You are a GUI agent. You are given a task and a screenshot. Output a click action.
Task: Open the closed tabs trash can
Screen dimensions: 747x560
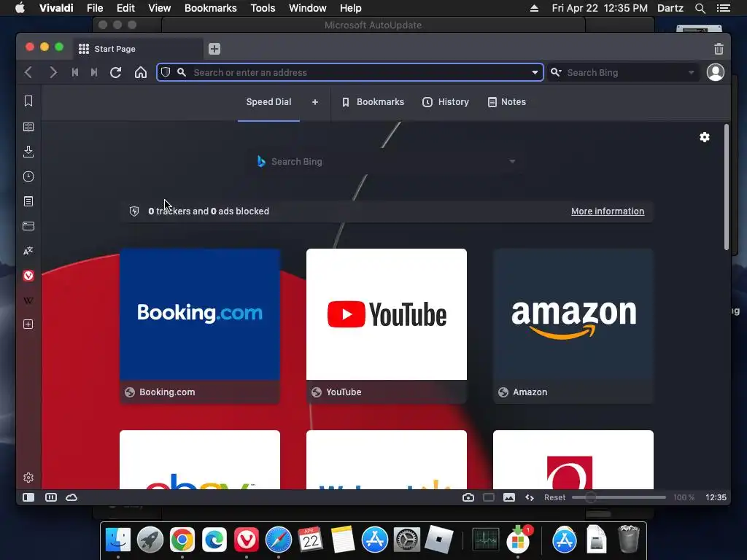tap(719, 49)
